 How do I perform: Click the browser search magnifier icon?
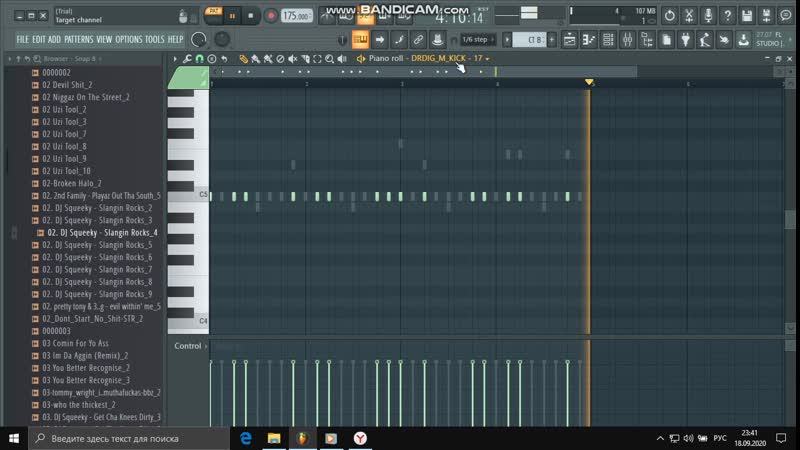pyautogui.click(x=37, y=59)
